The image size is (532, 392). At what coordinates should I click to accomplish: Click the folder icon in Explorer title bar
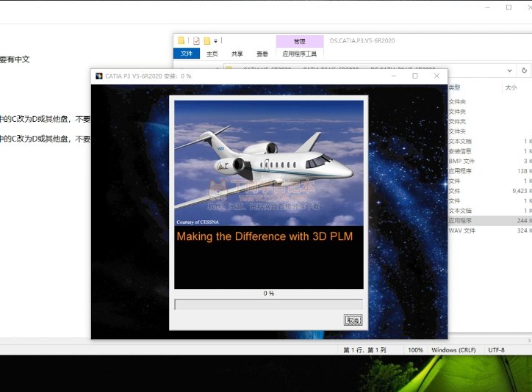click(x=181, y=40)
